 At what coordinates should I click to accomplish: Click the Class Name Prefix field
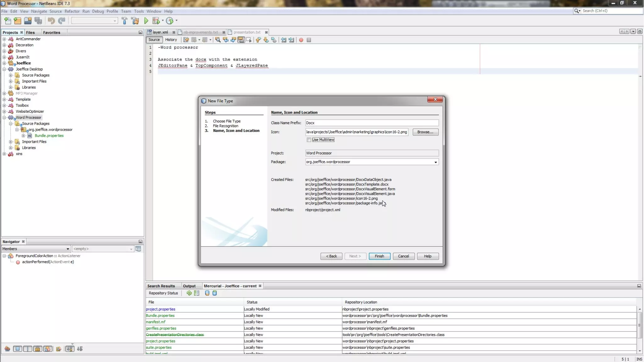click(371, 123)
